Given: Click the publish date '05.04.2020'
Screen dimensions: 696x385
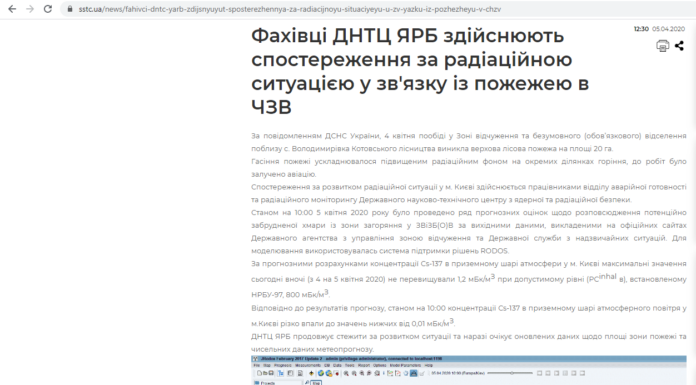Looking at the screenshot, I should 668,29.
